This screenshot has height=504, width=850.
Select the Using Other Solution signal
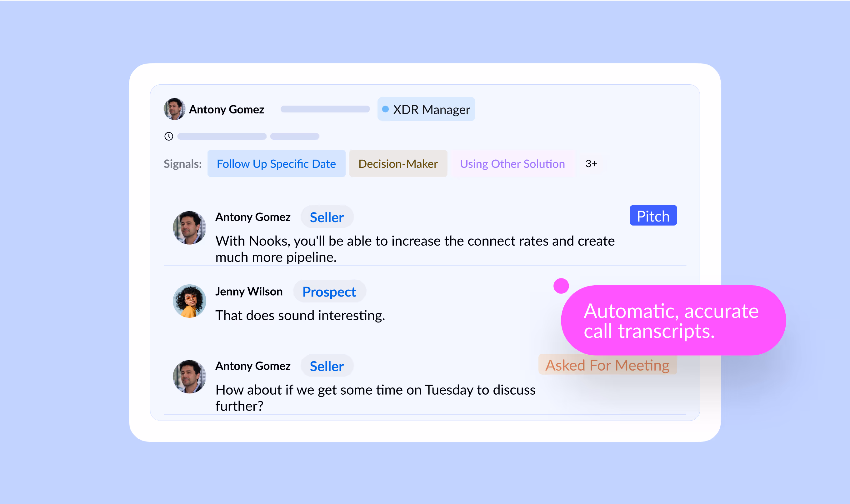(512, 164)
